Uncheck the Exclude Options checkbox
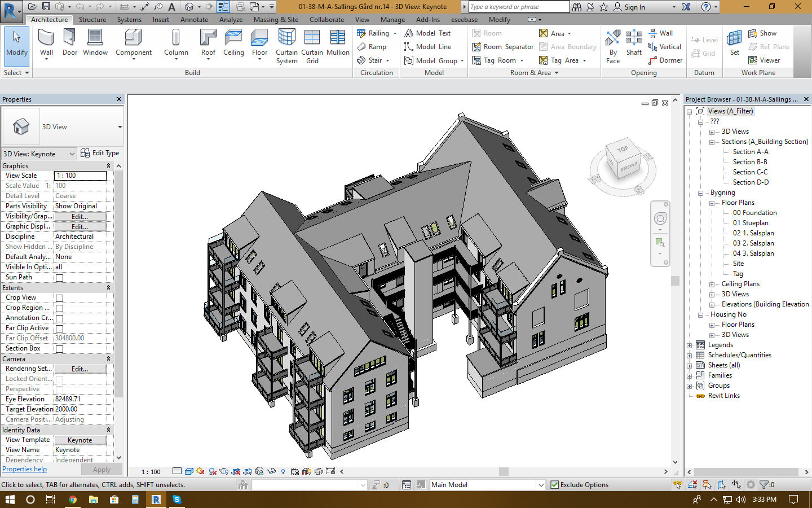The height and width of the screenshot is (508, 812). (x=554, y=485)
